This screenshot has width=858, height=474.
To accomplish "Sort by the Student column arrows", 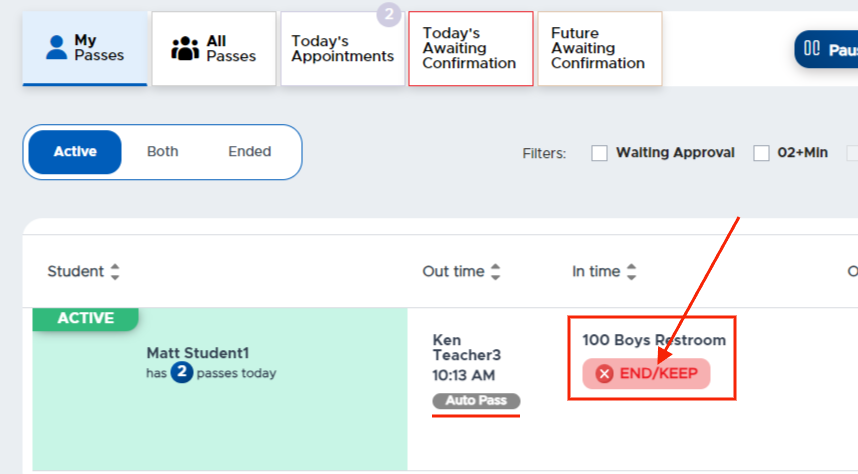I will pyautogui.click(x=115, y=271).
